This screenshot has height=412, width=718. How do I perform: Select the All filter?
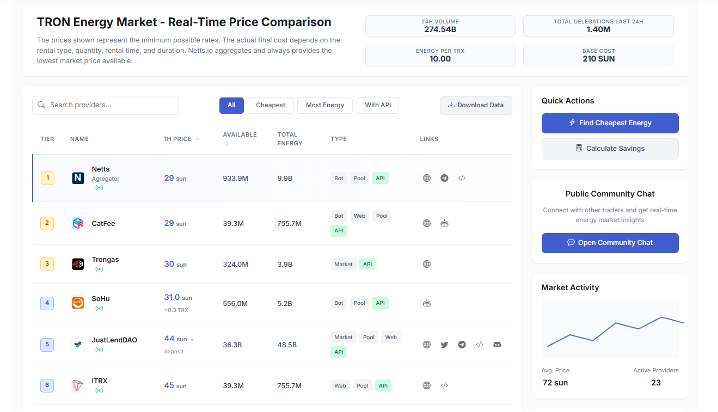[231, 105]
